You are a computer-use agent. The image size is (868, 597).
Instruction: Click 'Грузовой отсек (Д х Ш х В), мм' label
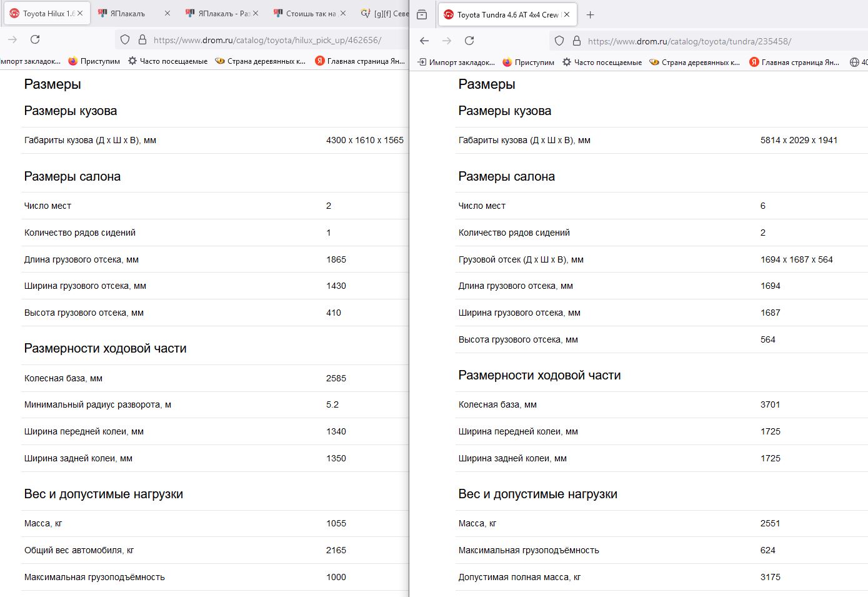[521, 259]
